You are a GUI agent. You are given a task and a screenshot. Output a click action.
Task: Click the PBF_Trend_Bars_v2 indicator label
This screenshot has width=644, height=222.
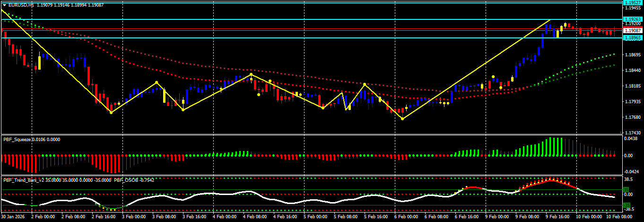(x=24, y=180)
